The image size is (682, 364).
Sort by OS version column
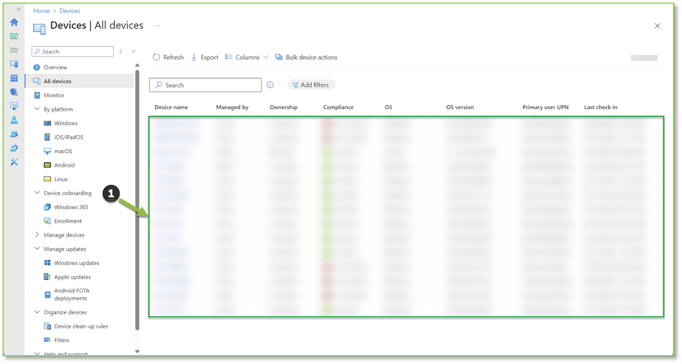click(x=460, y=107)
